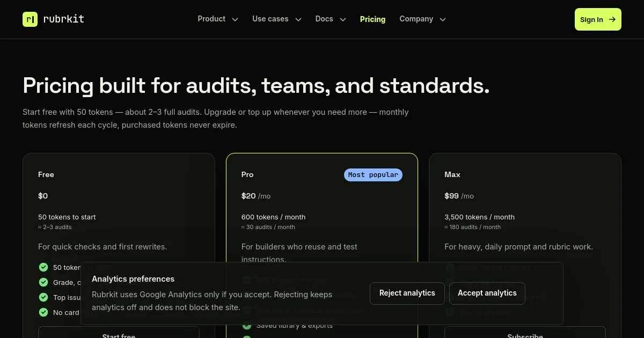
Task: Click the '$20 /mo' price
Action: [256, 196]
